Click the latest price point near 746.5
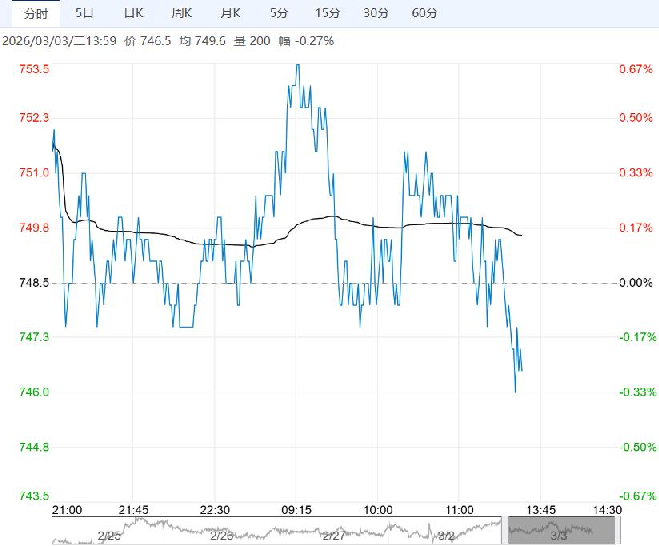659x547 pixels. pyautogui.click(x=521, y=370)
